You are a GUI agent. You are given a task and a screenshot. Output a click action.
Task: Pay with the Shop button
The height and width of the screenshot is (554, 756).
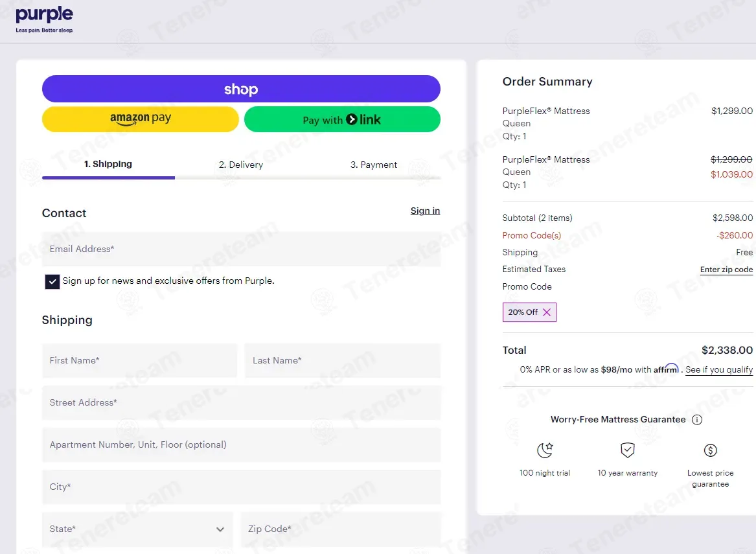tap(241, 89)
